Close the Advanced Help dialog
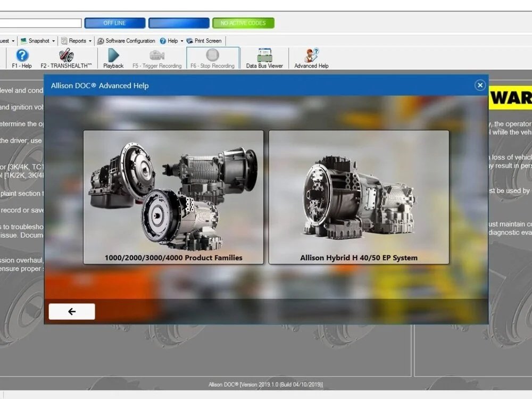 click(x=480, y=85)
